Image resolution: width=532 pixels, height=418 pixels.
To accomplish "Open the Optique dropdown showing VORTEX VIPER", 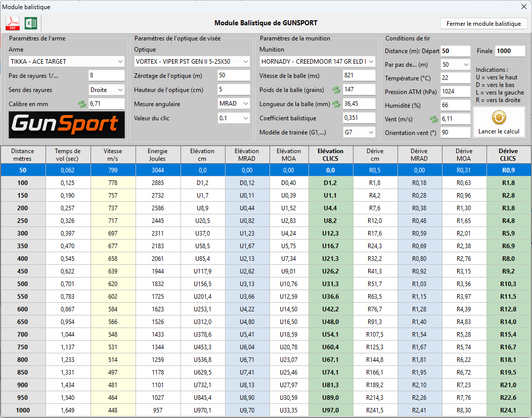I will (192, 61).
